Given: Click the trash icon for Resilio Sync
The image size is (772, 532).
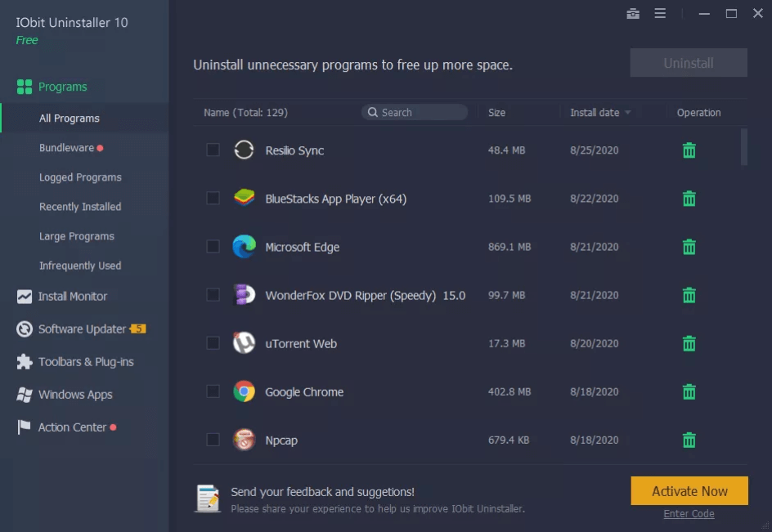Looking at the screenshot, I should 689,150.
